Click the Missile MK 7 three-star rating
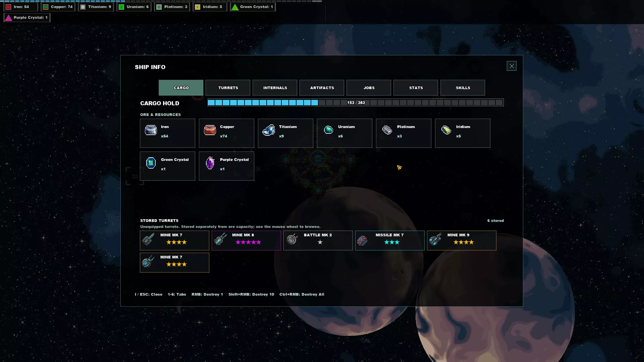644x362 pixels. (x=392, y=242)
